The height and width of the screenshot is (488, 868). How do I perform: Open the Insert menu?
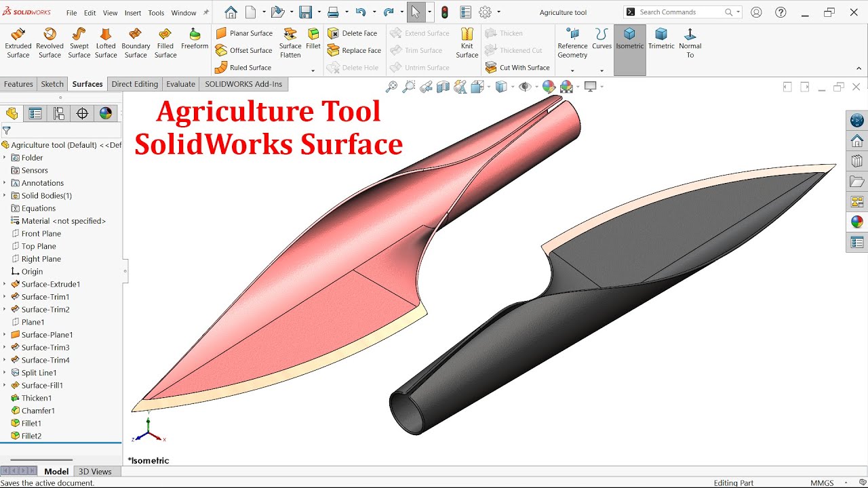tap(133, 13)
